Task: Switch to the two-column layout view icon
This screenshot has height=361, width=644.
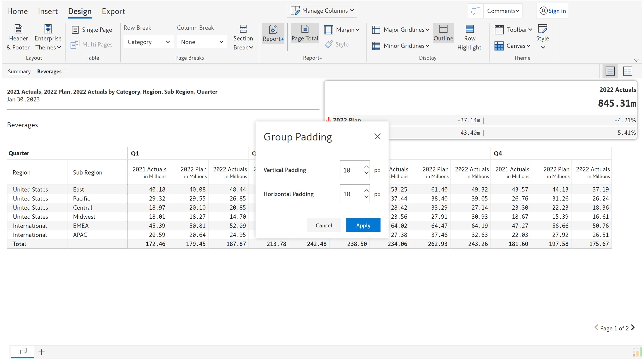Action: coord(628,71)
